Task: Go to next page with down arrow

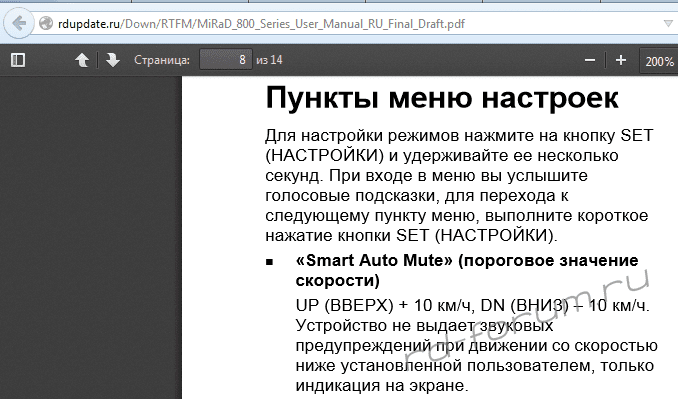Action: coord(112,60)
